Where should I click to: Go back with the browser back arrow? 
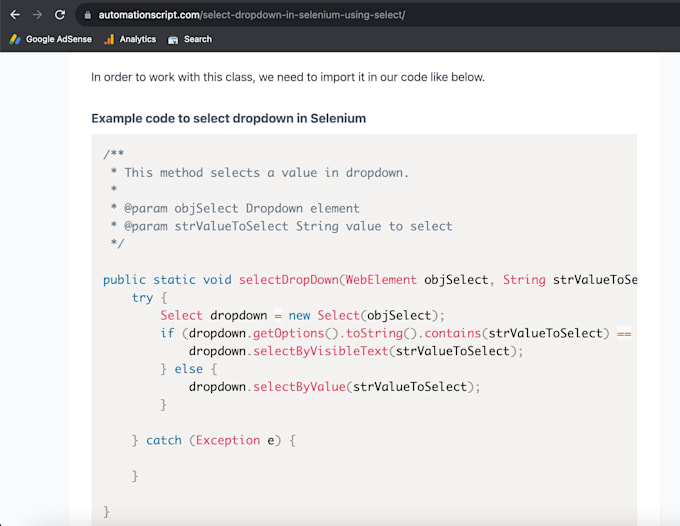(x=15, y=15)
